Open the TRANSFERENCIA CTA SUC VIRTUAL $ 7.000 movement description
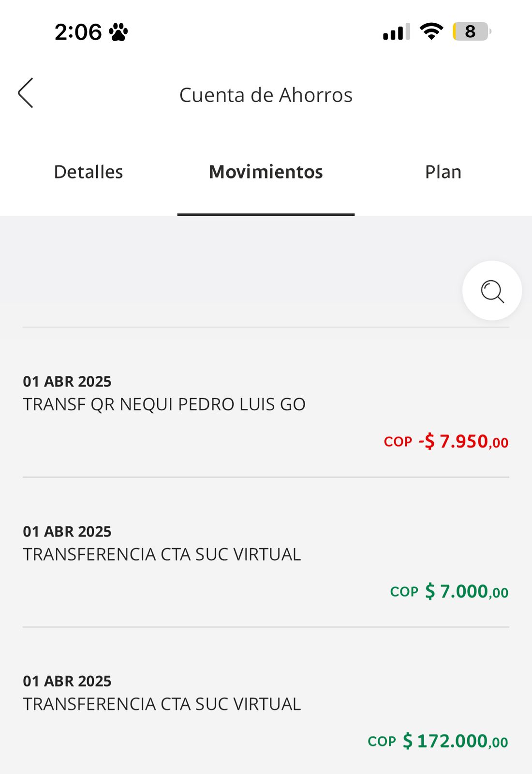The height and width of the screenshot is (774, 532). click(x=162, y=554)
